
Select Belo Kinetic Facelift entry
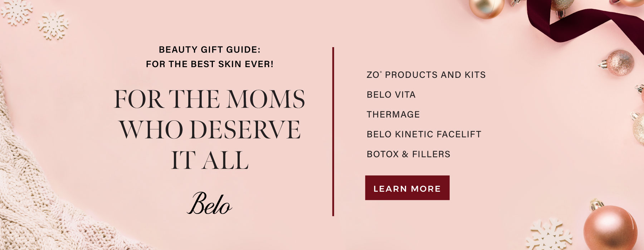click(424, 134)
